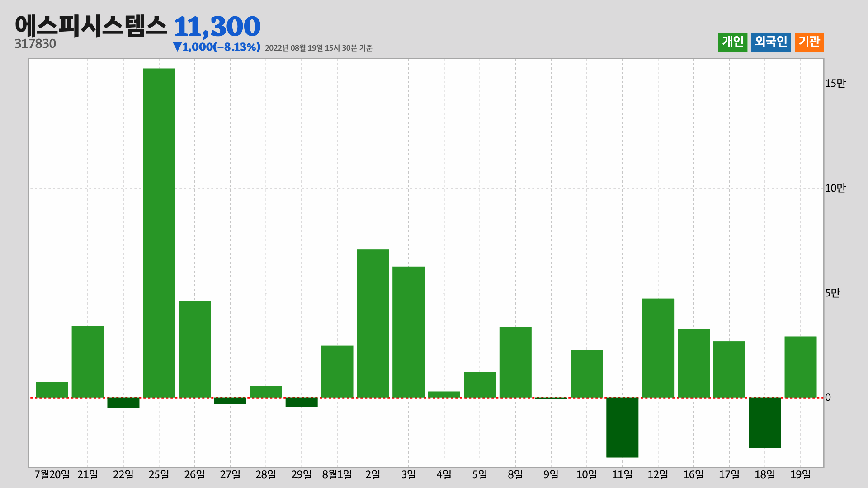Click the bar for 7월20일
Viewport: 868px width, 488px height.
point(52,390)
